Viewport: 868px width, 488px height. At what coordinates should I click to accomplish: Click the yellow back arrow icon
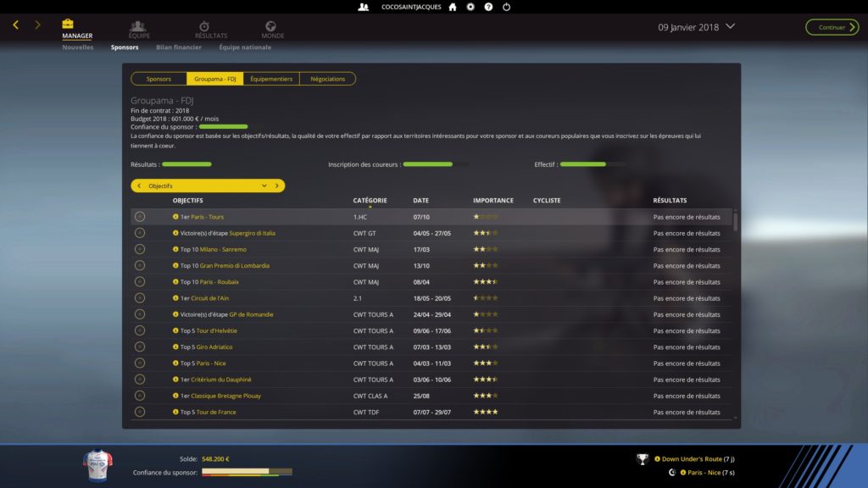tap(16, 25)
